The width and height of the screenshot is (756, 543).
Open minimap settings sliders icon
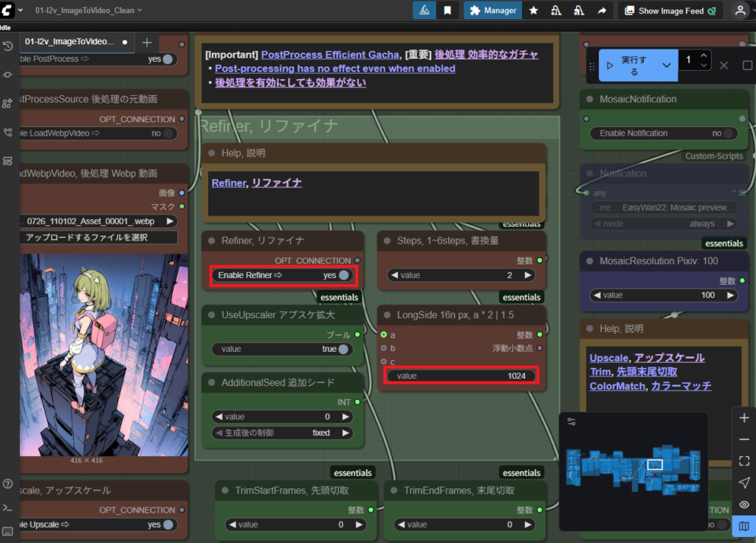(x=571, y=421)
